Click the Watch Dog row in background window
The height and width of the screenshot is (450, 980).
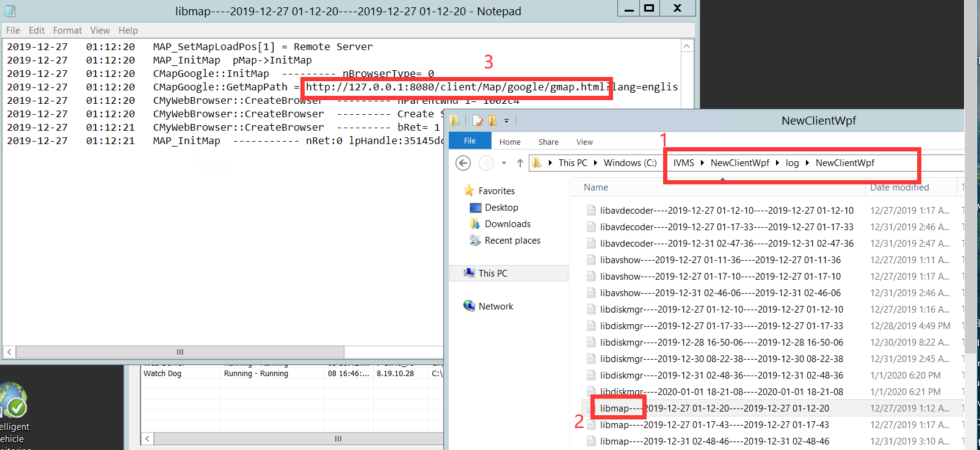292,374
